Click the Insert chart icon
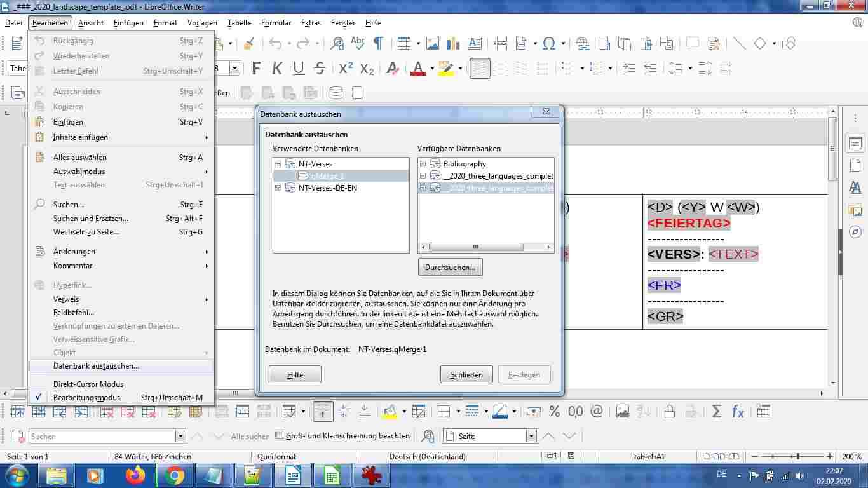The width and height of the screenshot is (868, 488). pos(453,43)
